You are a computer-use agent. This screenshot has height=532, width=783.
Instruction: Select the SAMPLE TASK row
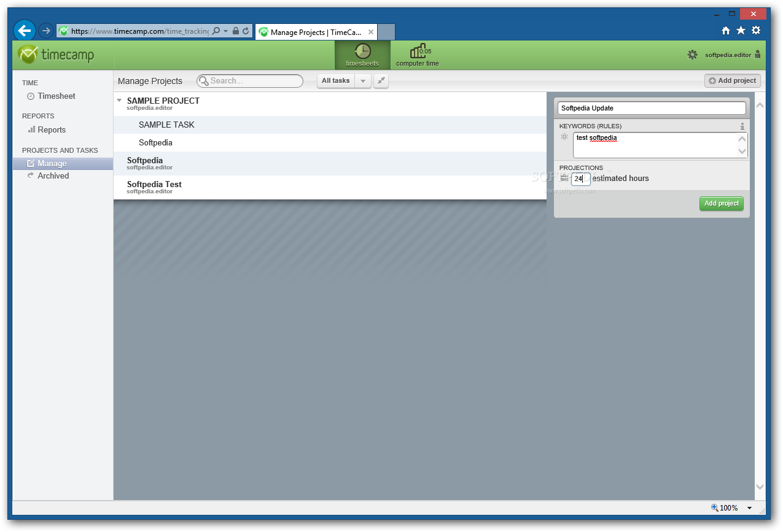point(330,125)
